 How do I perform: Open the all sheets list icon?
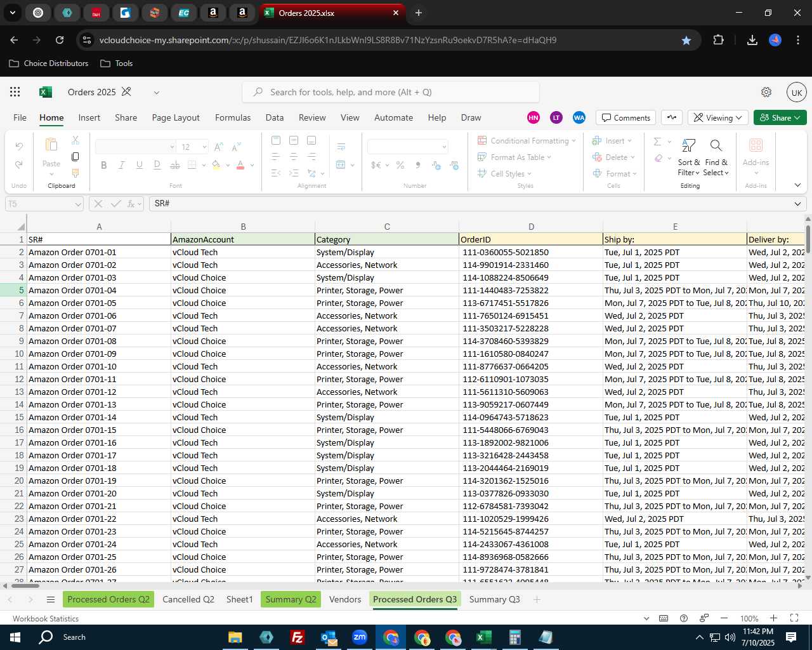pyautogui.click(x=51, y=599)
